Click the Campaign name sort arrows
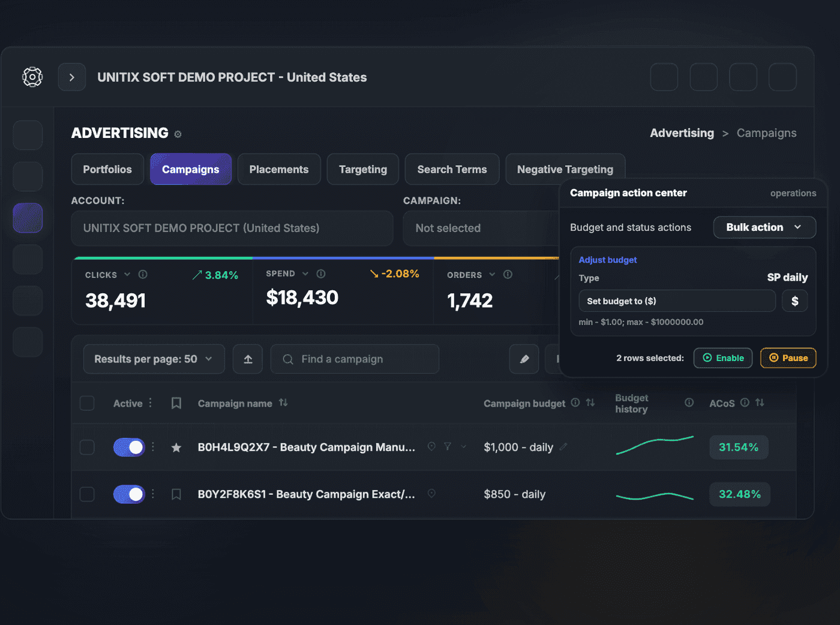The height and width of the screenshot is (625, 840). 283,403
